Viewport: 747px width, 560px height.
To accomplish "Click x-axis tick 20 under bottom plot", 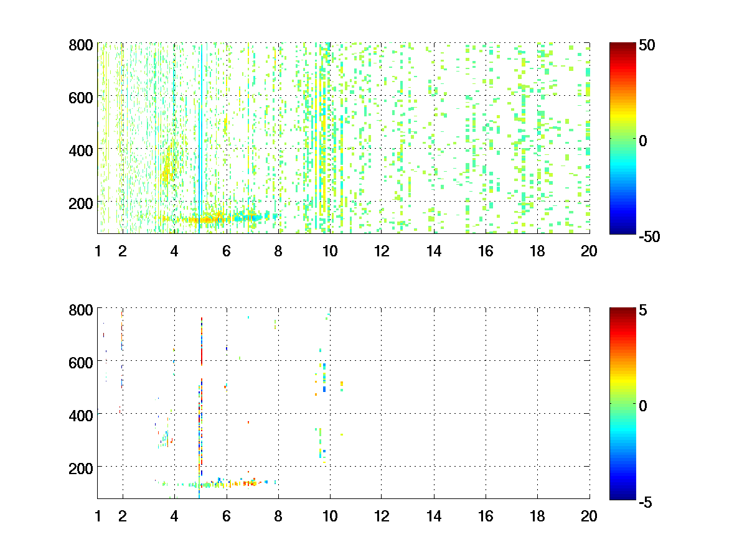I will 589,516.
